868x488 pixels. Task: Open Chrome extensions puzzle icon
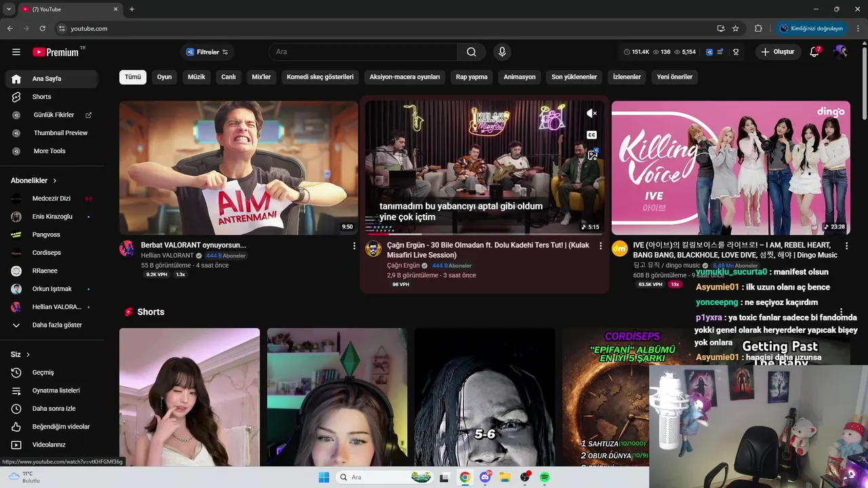pyautogui.click(x=758, y=28)
